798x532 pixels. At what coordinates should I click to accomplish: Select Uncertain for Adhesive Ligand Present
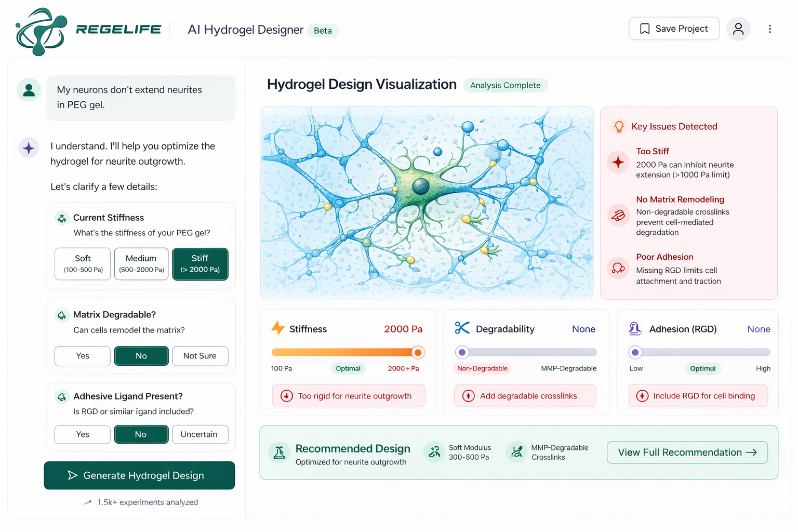click(200, 434)
